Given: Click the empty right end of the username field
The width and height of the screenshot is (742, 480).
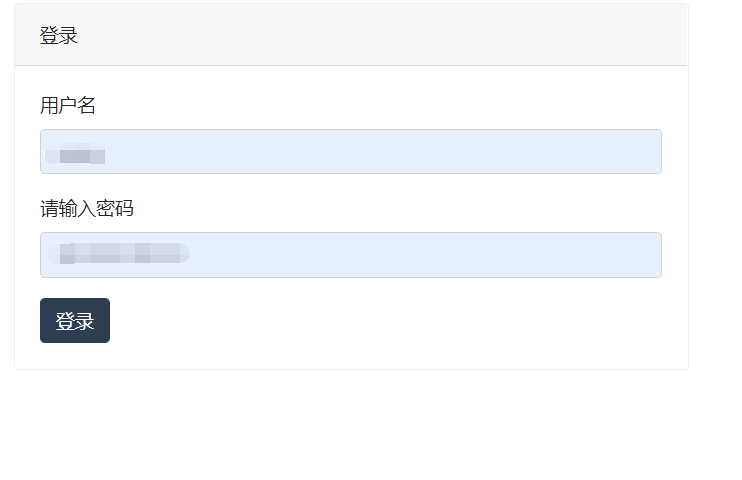Looking at the screenshot, I should point(620,151).
